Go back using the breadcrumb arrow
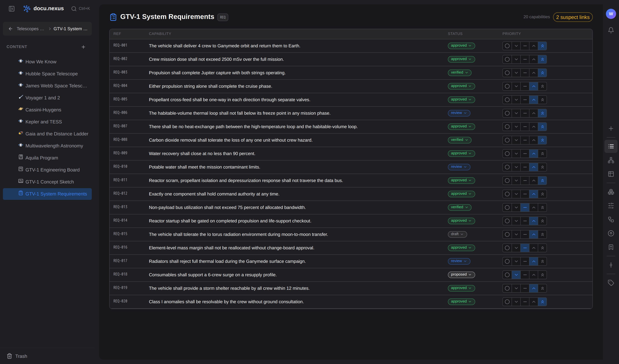 pyautogui.click(x=11, y=29)
